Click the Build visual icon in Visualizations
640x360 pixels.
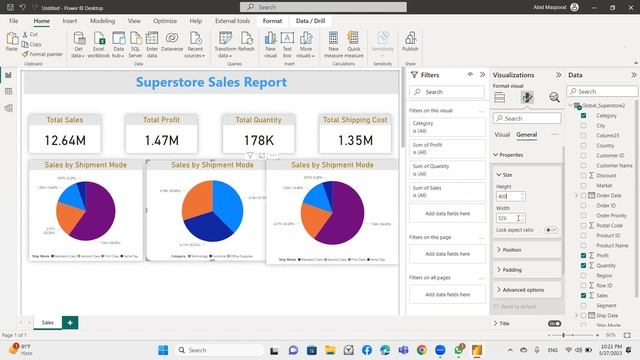(500, 97)
